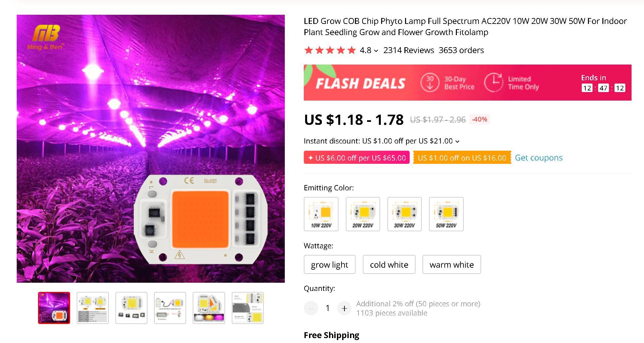
Task: Pick the warm white option
Action: (451, 264)
